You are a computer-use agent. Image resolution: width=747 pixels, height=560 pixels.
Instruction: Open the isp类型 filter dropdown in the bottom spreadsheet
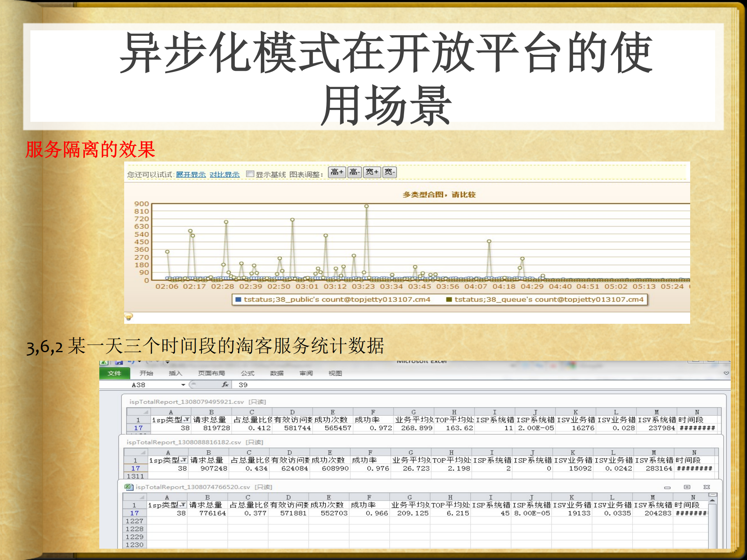pyautogui.click(x=182, y=504)
